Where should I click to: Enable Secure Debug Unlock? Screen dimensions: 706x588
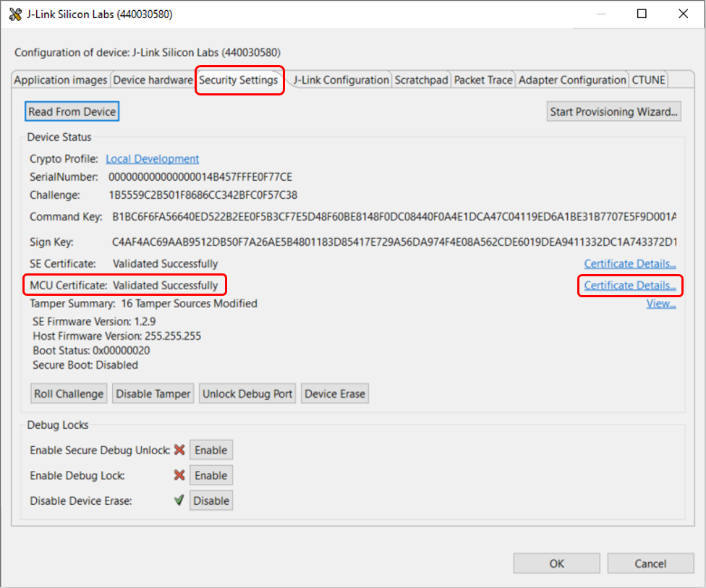[x=210, y=451]
